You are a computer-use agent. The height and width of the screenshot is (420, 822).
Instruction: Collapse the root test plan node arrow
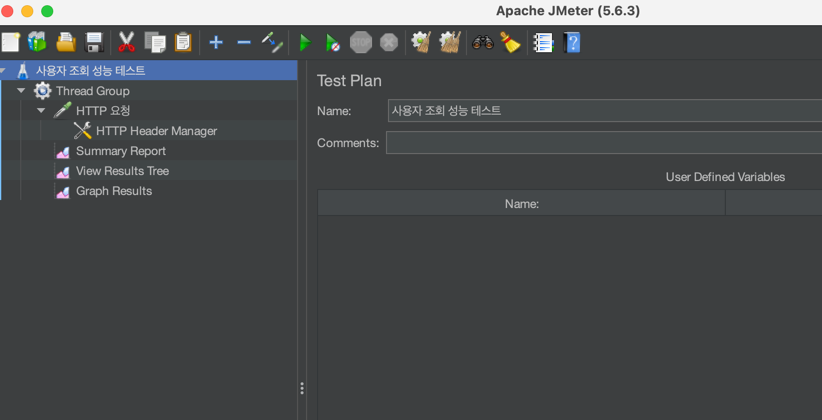(3, 71)
